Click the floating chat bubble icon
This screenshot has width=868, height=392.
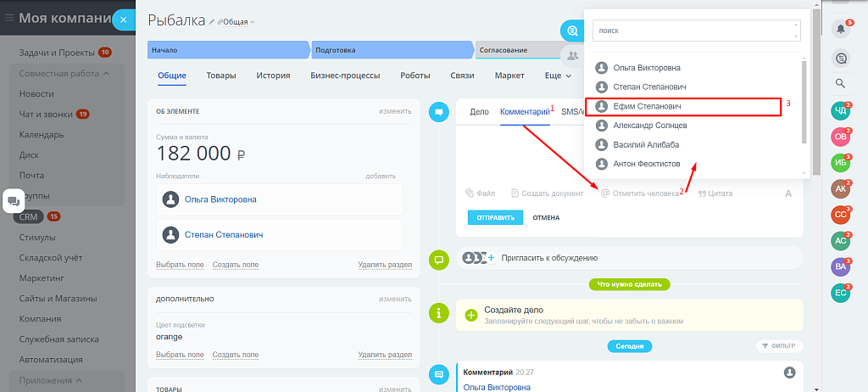click(14, 201)
